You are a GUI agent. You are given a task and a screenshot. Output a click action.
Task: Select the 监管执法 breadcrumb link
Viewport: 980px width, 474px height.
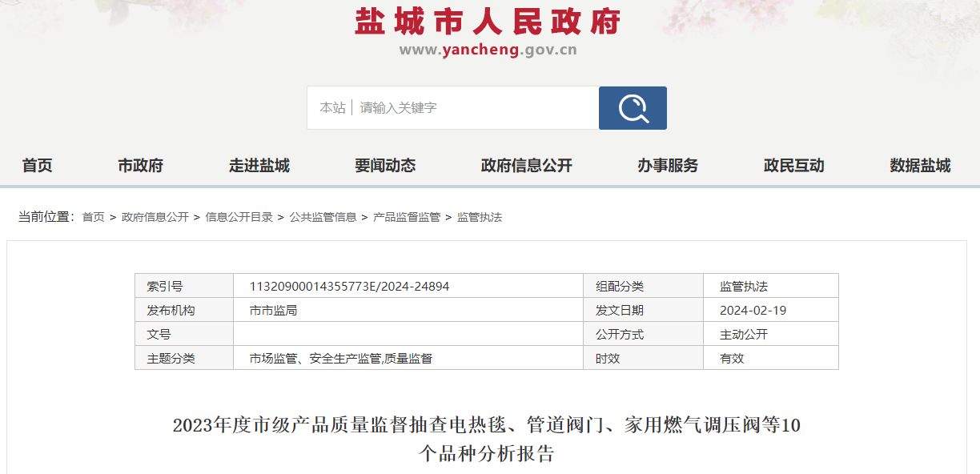click(x=480, y=217)
